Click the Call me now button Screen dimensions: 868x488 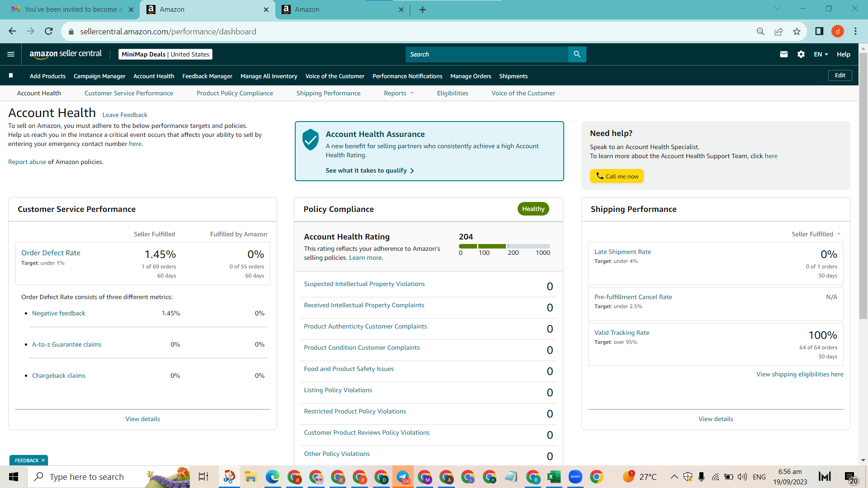pos(617,176)
